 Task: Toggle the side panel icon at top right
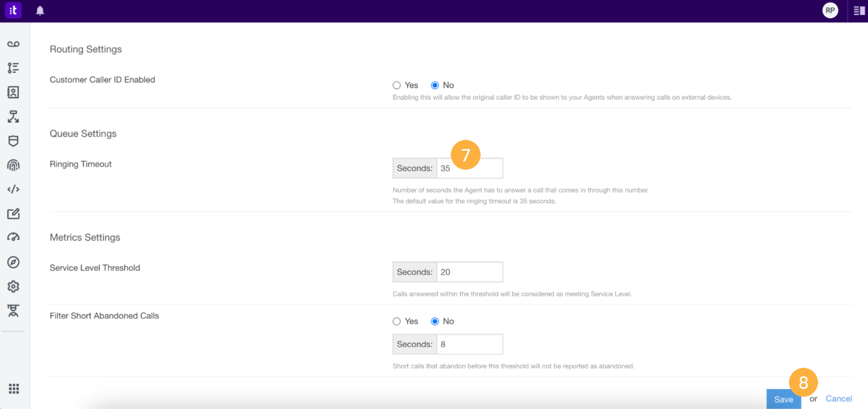[x=859, y=10]
